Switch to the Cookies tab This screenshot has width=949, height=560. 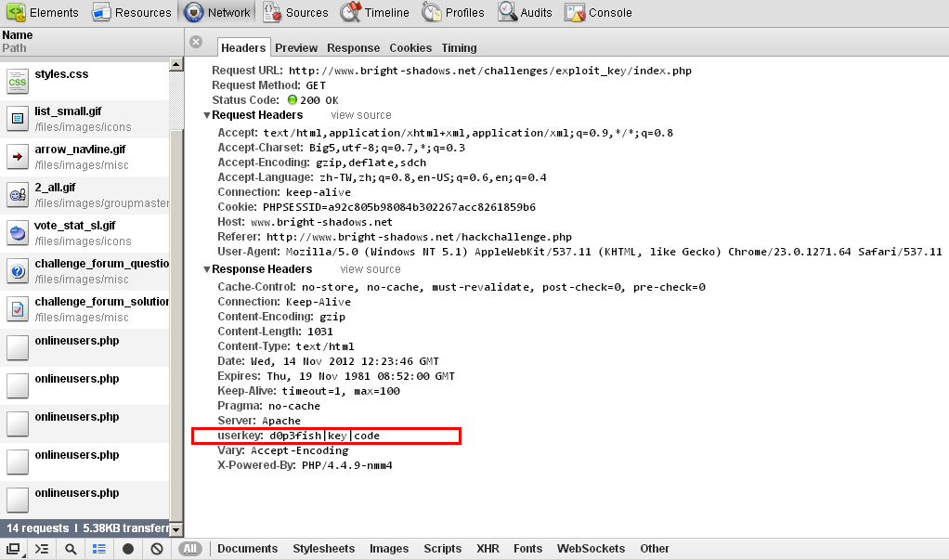click(x=409, y=48)
